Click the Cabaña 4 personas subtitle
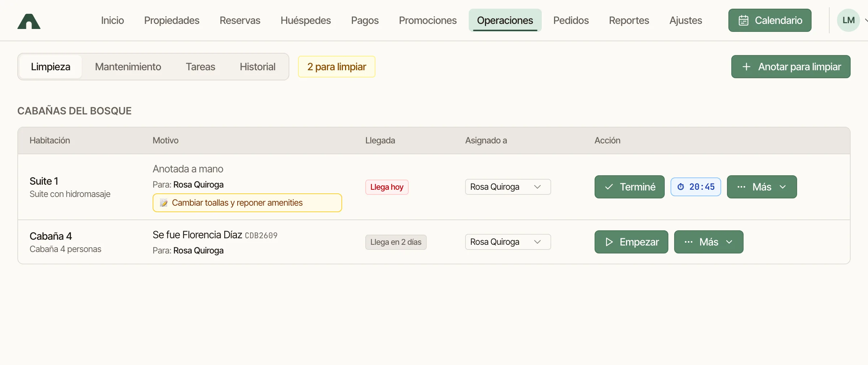The image size is (868, 365). tap(65, 249)
